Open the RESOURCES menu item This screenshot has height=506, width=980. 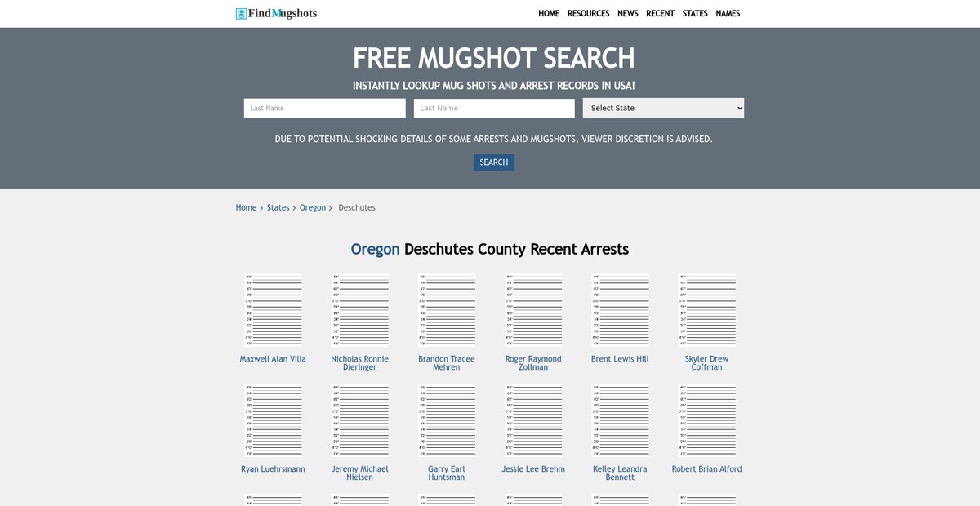pos(589,14)
